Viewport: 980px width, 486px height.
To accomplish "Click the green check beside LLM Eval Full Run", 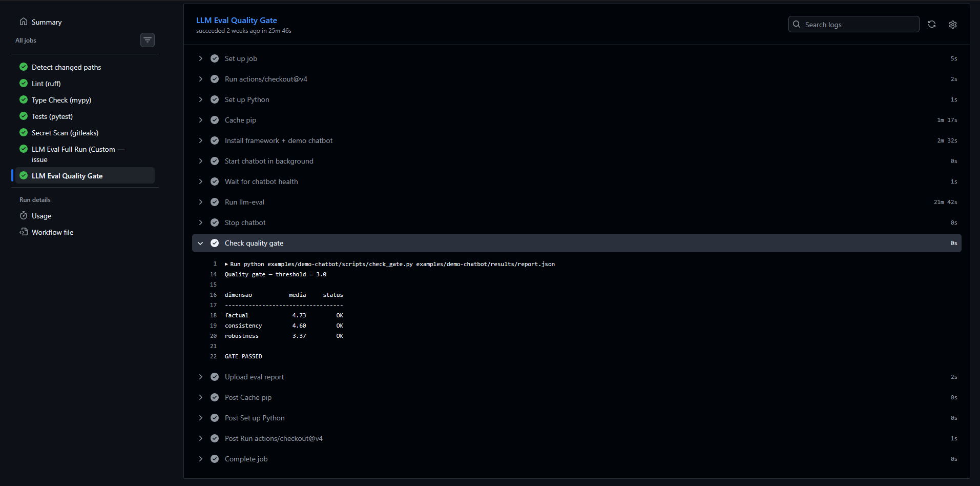I will (24, 149).
